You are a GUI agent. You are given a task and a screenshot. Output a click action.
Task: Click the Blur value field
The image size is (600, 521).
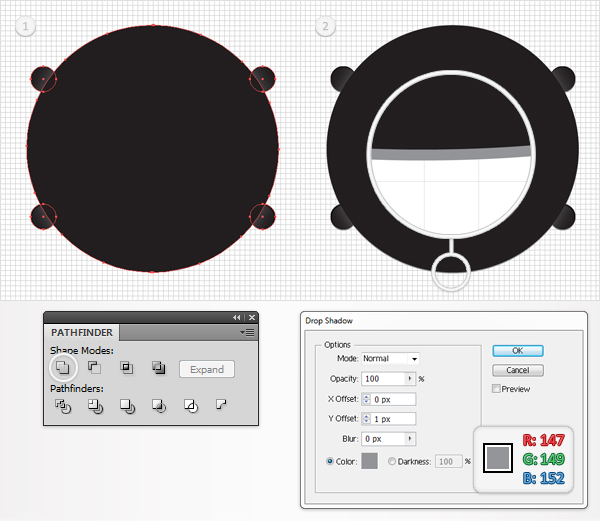(x=383, y=439)
